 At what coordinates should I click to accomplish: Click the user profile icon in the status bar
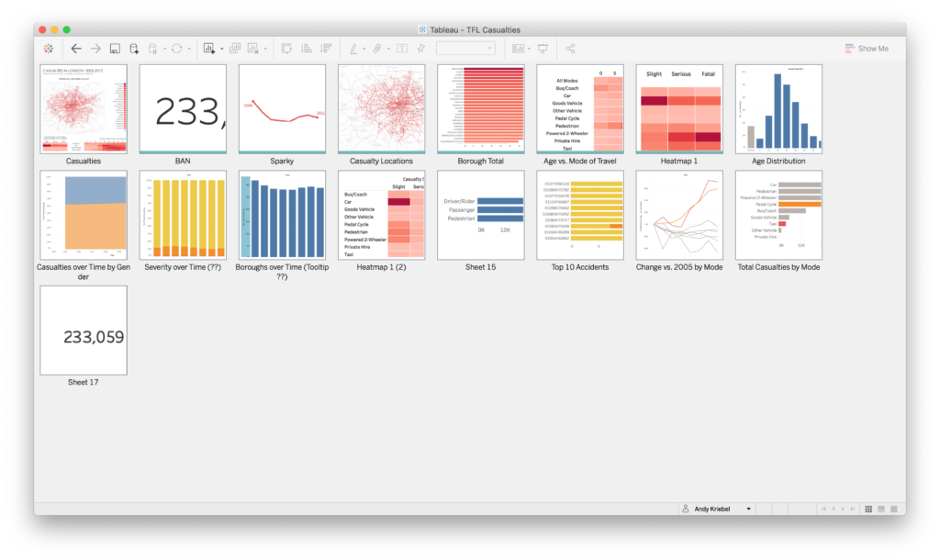point(686,509)
